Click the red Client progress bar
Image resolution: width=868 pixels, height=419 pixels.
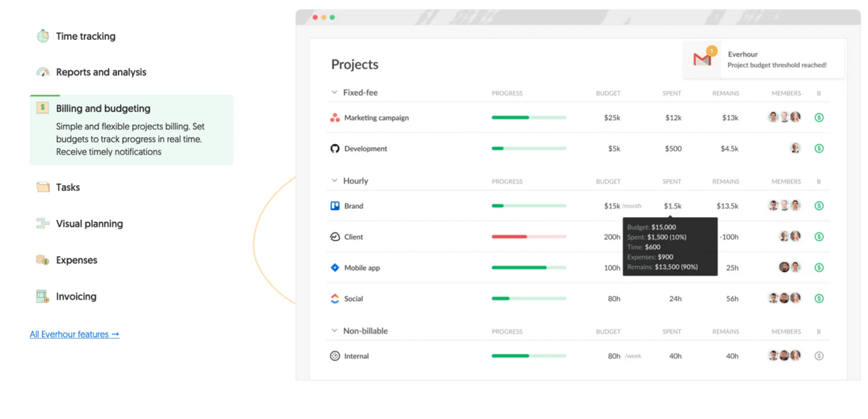pyautogui.click(x=529, y=237)
